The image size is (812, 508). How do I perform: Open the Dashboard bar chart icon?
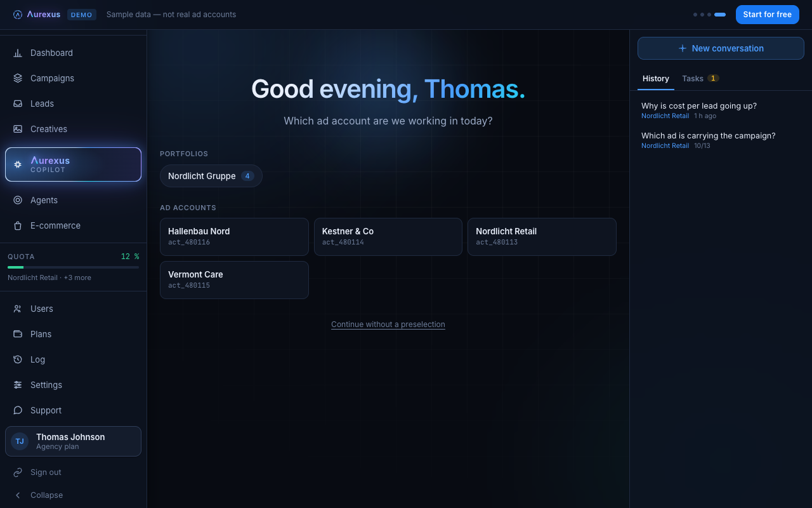click(18, 53)
